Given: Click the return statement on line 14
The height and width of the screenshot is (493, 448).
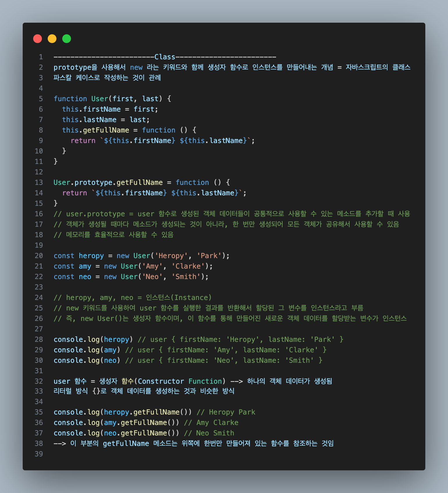Looking at the screenshot, I should (154, 193).
